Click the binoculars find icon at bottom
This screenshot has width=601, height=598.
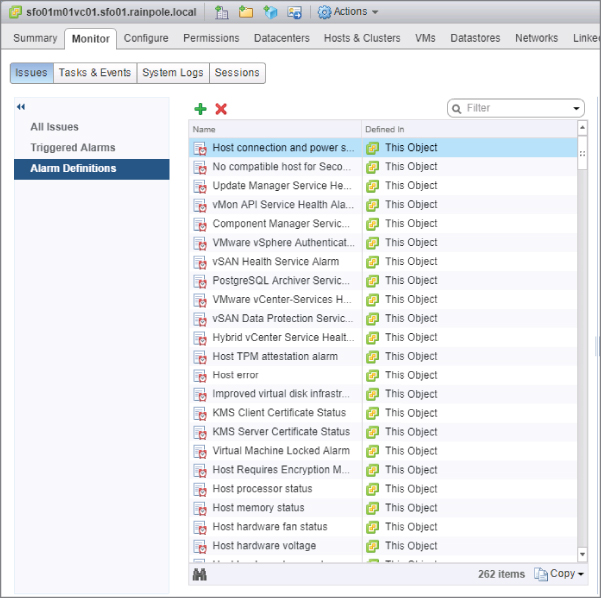[200, 574]
